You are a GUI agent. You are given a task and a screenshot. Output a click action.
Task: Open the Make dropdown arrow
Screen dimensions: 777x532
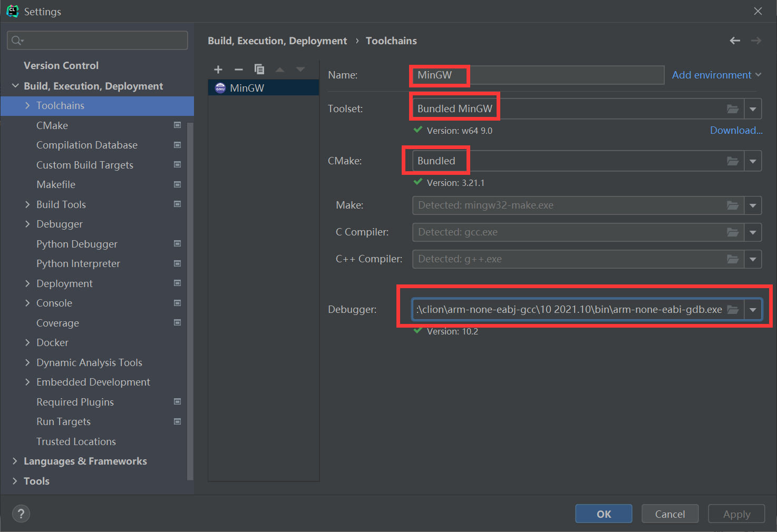[x=753, y=205]
